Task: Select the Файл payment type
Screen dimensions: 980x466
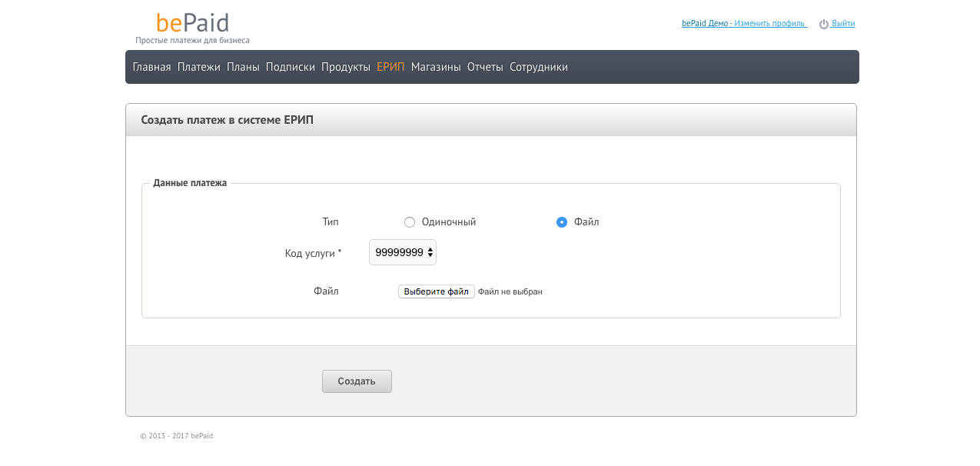Action: coord(562,222)
